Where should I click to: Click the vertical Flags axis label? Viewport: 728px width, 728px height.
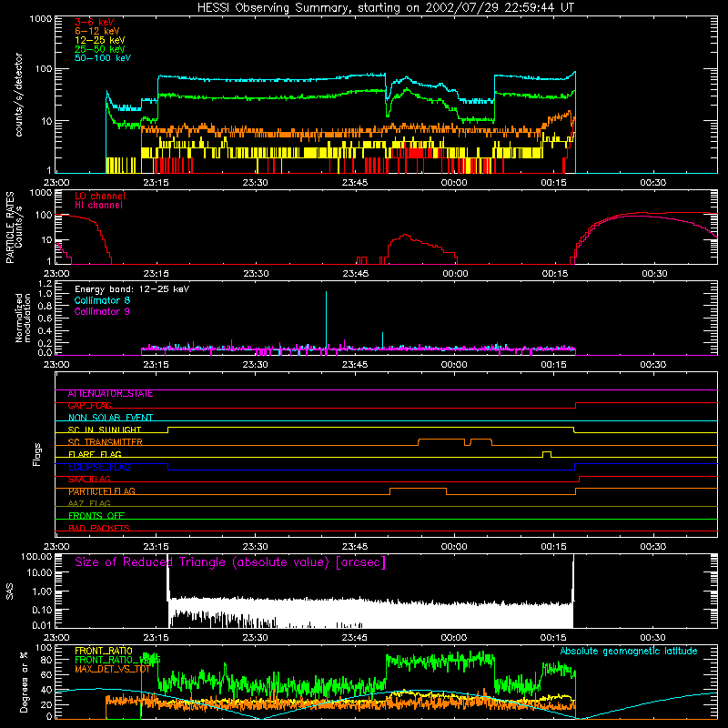(37, 454)
